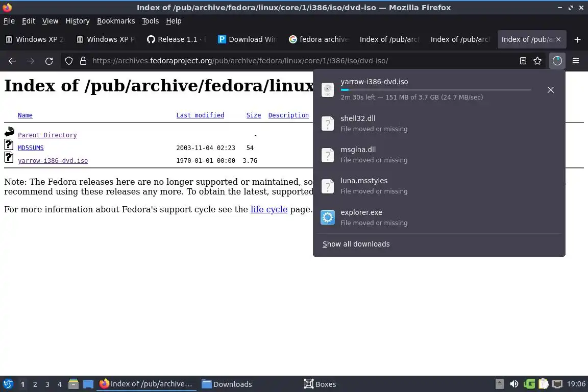588x392 pixels.
Task: Sort listing by the Name column link
Action: point(25,115)
